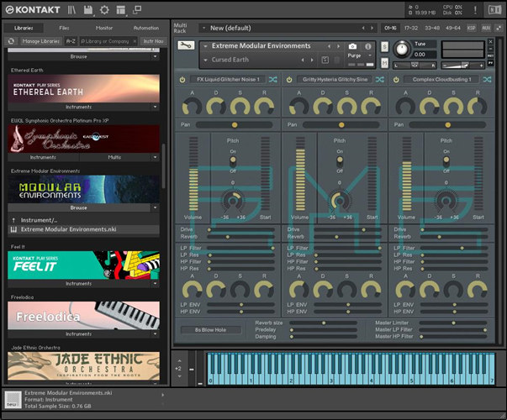This screenshot has width=507, height=420.
Task: Toggle power for FX Liquid Glitcher Noise 1
Action: [x=182, y=79]
